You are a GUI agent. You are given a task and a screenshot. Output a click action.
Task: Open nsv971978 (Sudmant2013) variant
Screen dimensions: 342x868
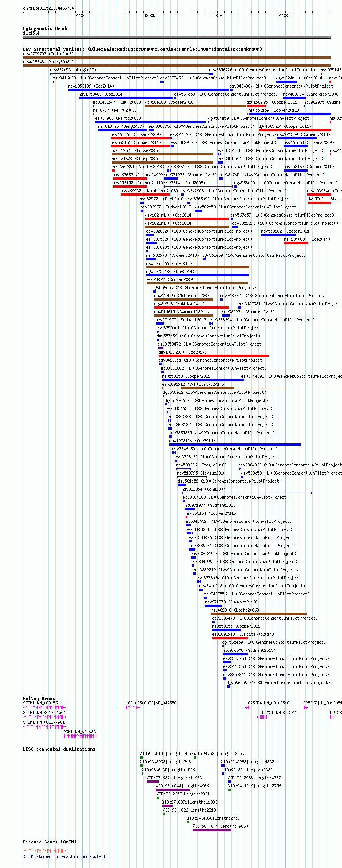click(x=214, y=606)
